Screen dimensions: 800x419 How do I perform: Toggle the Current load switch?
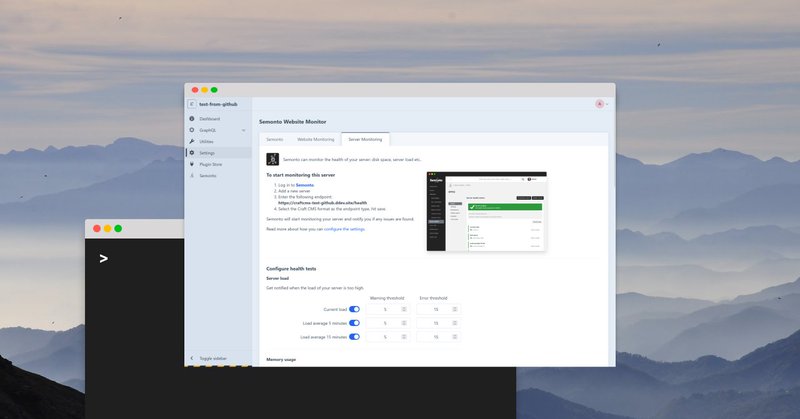(354, 309)
